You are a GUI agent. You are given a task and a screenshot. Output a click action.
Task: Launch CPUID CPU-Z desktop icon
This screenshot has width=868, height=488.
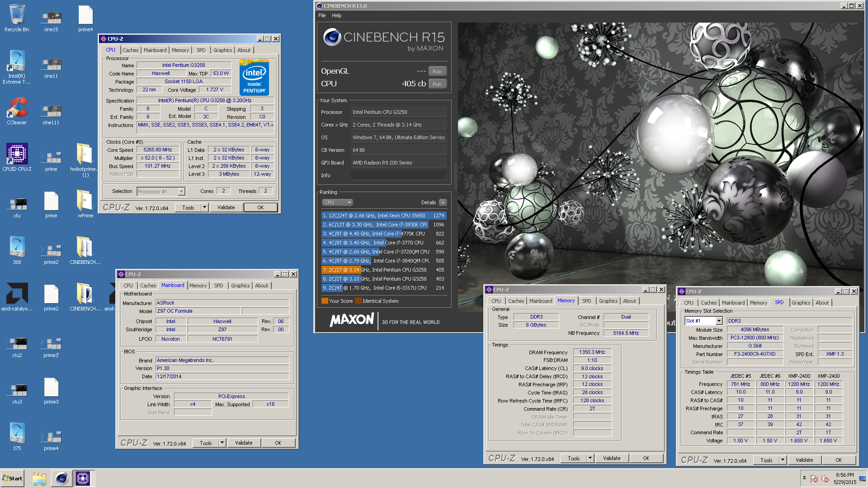(17, 157)
